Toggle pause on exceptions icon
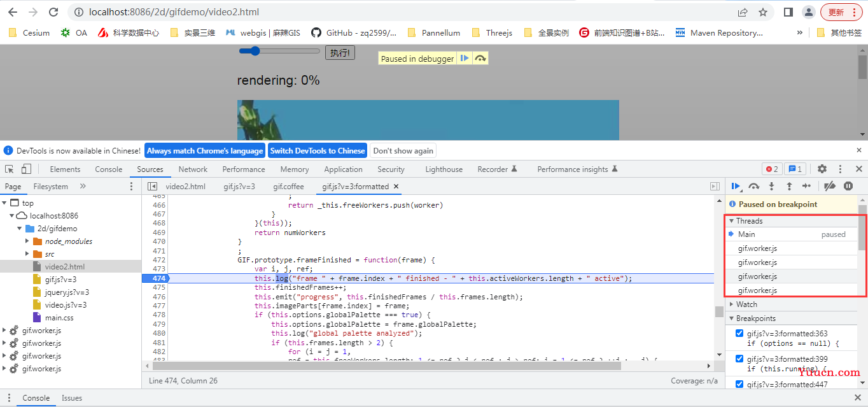The width and height of the screenshot is (868, 407). click(848, 186)
